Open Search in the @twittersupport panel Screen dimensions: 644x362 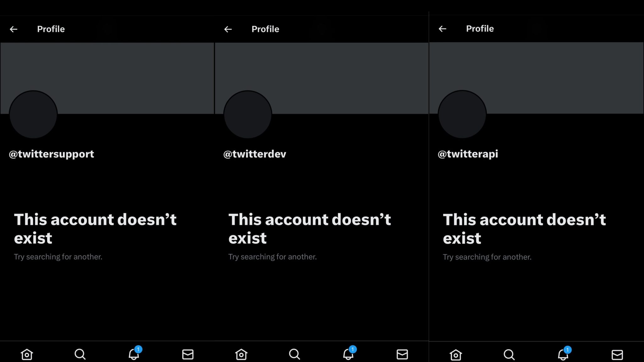coord(80,354)
